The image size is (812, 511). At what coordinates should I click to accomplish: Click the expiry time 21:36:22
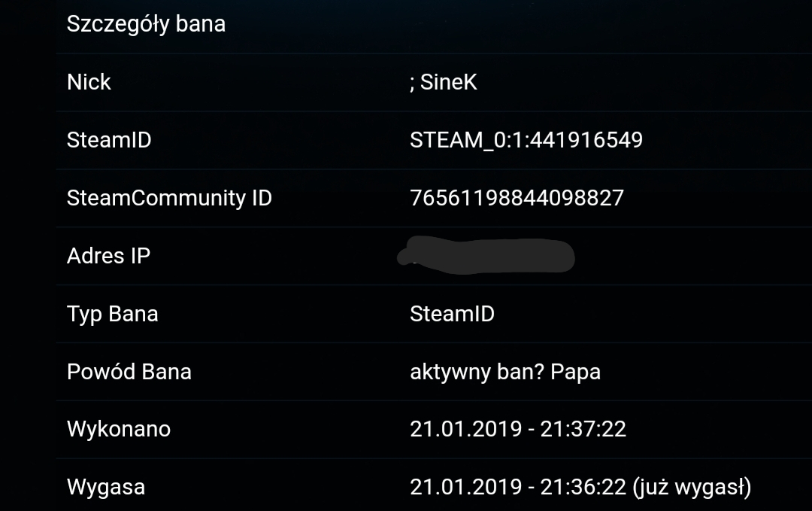[x=583, y=487]
